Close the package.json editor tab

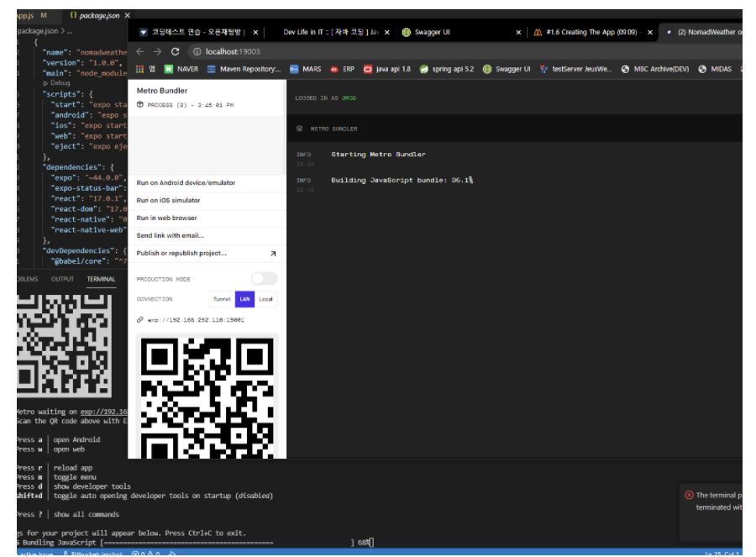coord(128,15)
